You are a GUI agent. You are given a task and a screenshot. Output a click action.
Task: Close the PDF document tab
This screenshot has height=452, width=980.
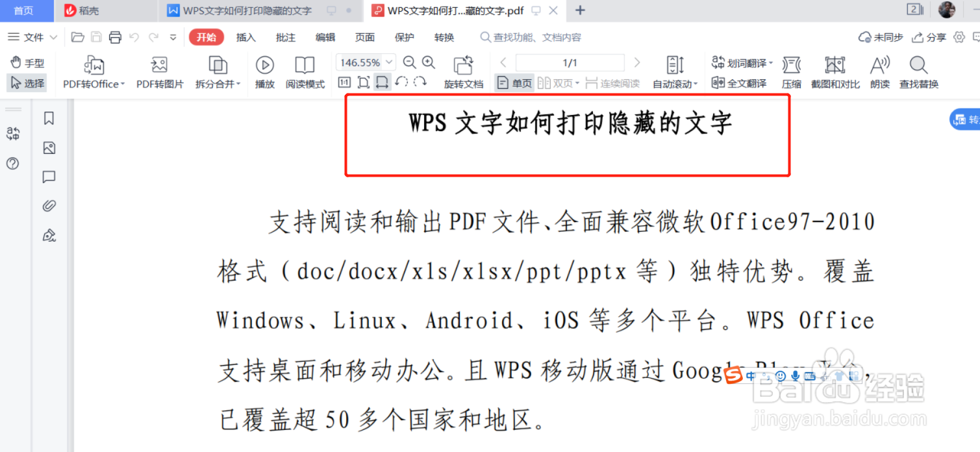pos(553,10)
